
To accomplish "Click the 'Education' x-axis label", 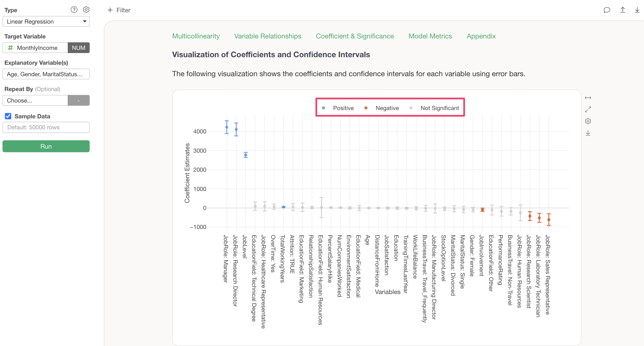I will point(396,248).
